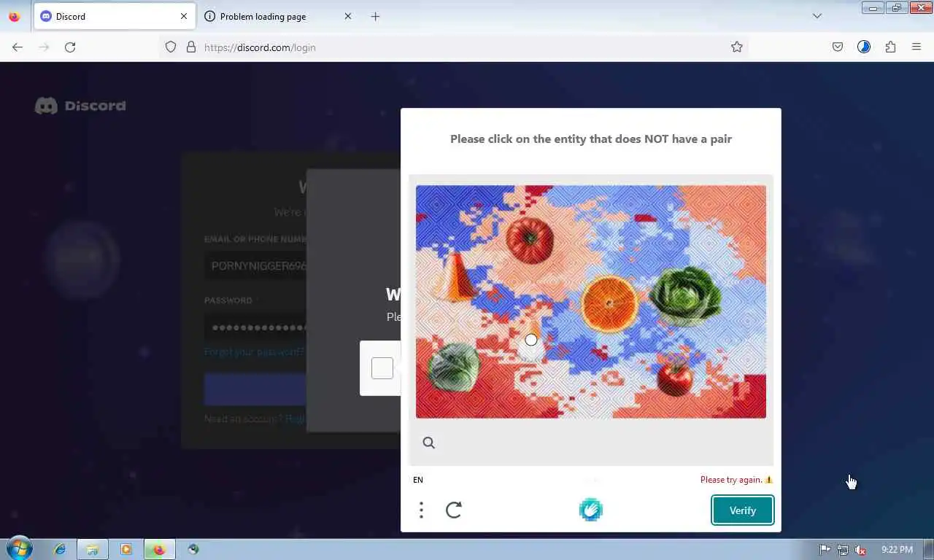The image size is (934, 560).
Task: Open the media player taskbar icon
Action: pos(126,549)
